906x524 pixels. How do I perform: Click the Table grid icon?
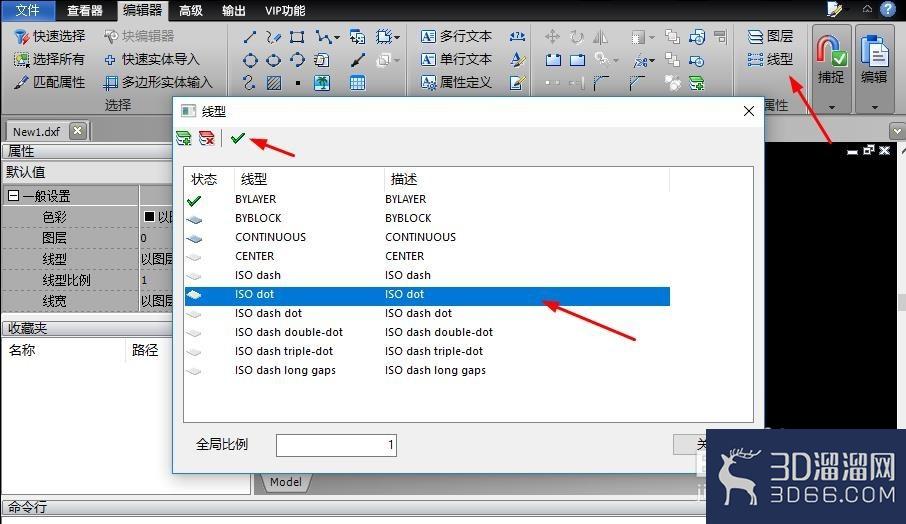(x=358, y=83)
